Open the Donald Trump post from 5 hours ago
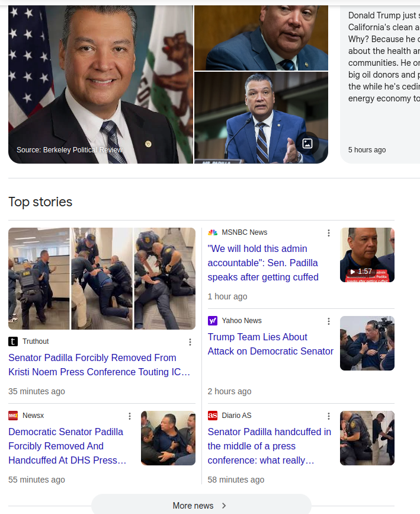Screen dimensions: 420x514 (380, 84)
